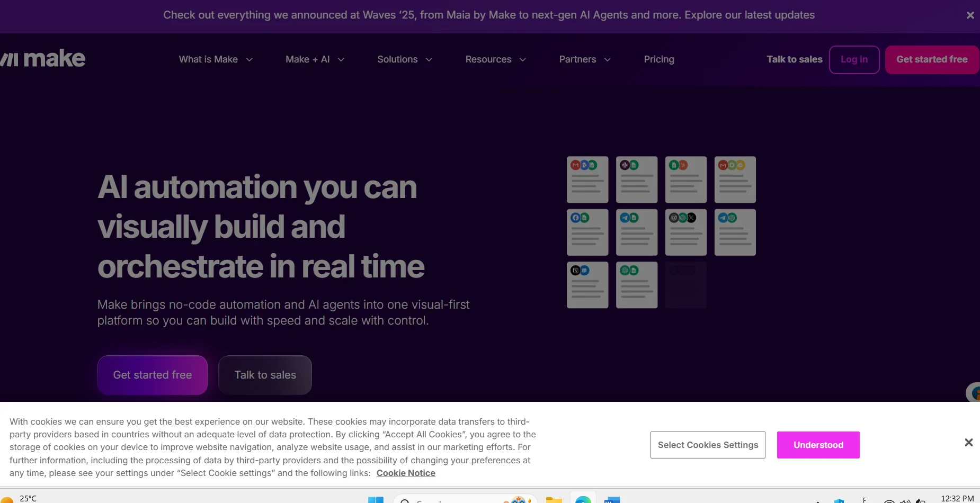
Task: Open the Partners dropdown chevron
Action: [608, 60]
